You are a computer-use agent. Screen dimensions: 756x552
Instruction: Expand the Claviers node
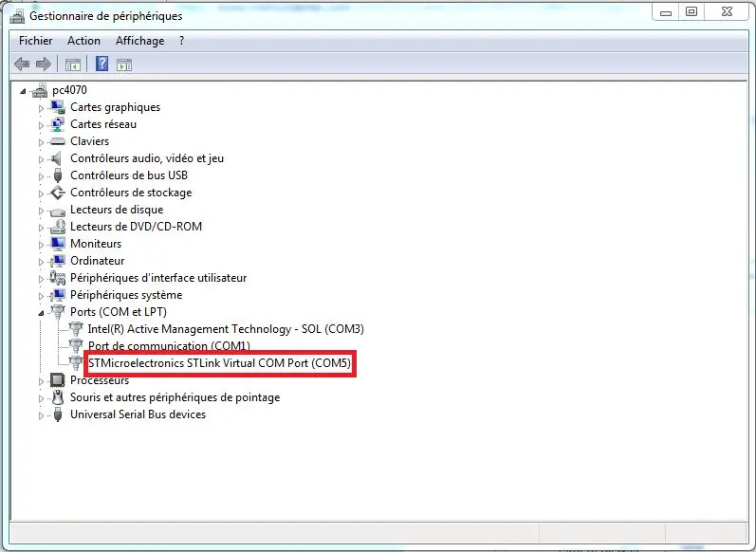click(41, 142)
